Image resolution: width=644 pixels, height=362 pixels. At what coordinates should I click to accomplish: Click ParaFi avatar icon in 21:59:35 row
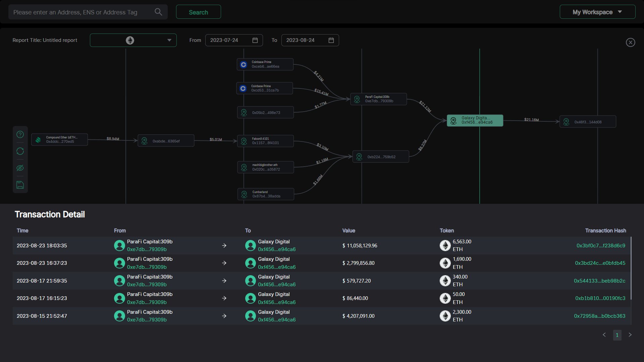(x=119, y=281)
